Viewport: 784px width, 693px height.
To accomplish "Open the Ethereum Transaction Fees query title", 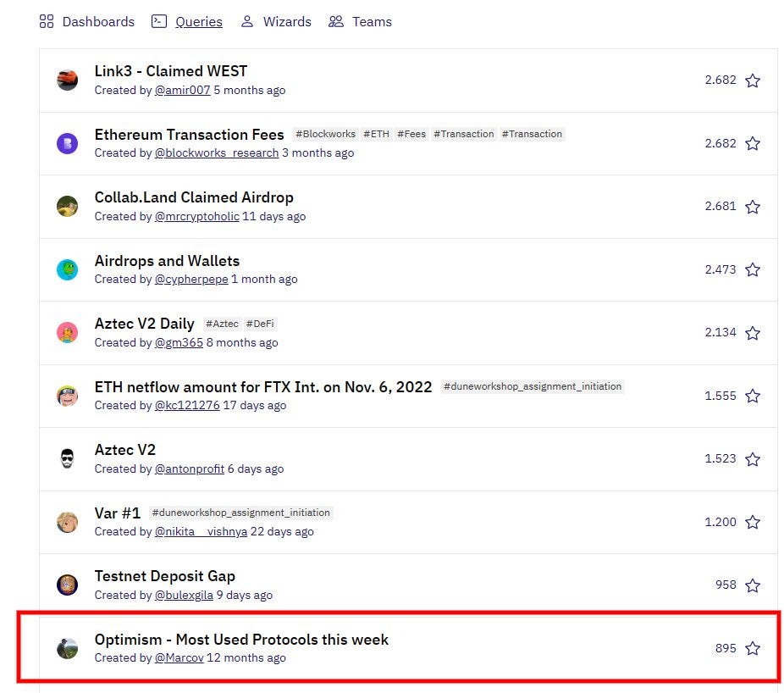I will tap(190, 135).
